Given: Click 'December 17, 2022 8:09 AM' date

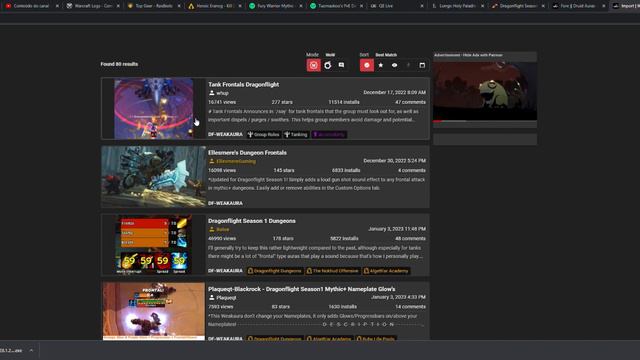Looking at the screenshot, I should [x=394, y=93].
